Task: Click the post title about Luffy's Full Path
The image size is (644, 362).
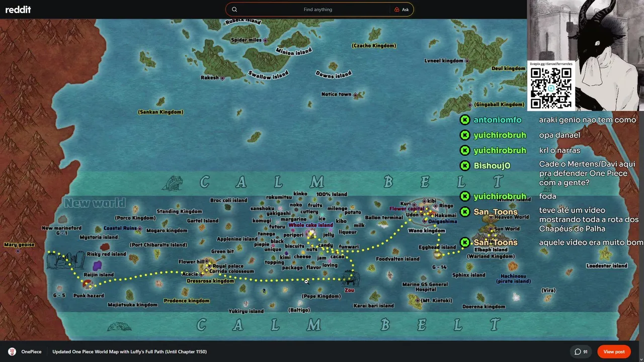Action: (129, 351)
